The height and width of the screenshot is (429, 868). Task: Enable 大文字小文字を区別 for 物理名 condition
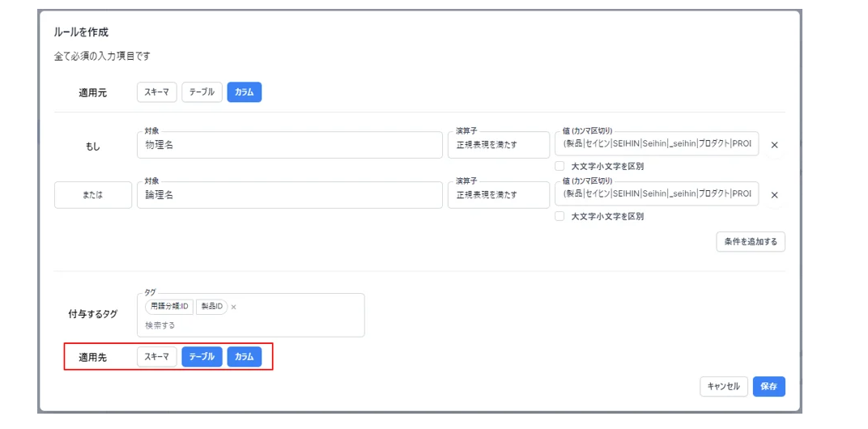click(x=560, y=166)
